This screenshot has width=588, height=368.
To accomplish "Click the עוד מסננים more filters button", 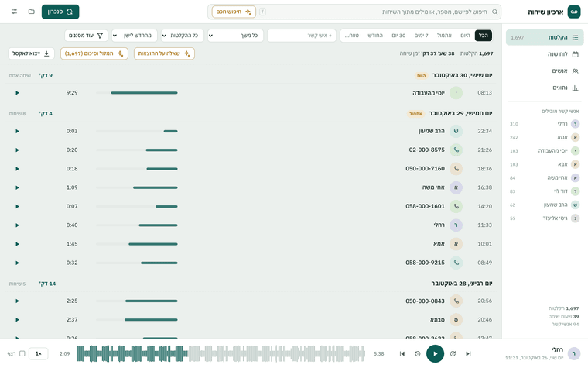I will coord(86,36).
